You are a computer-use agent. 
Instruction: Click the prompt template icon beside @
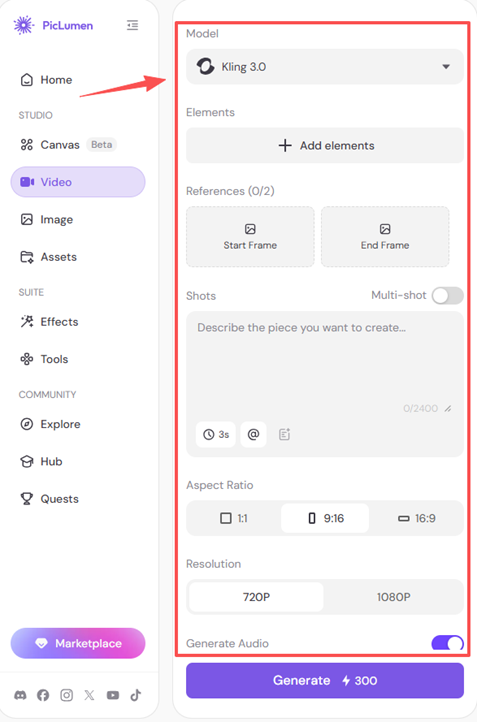[x=284, y=434]
